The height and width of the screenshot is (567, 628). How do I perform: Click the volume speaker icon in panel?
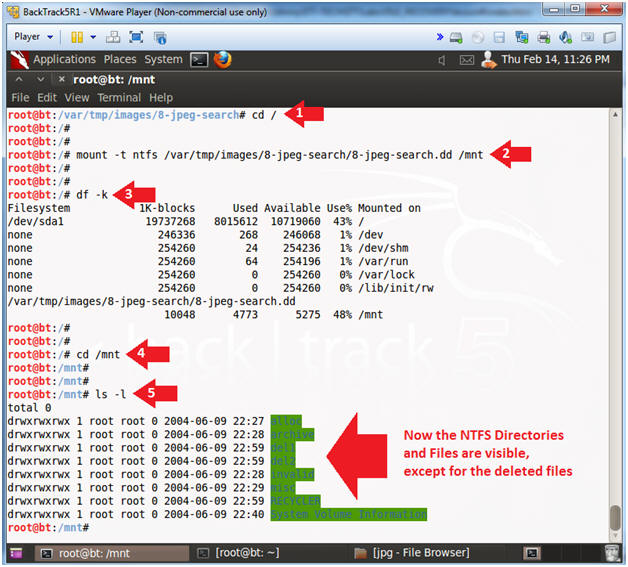click(442, 60)
